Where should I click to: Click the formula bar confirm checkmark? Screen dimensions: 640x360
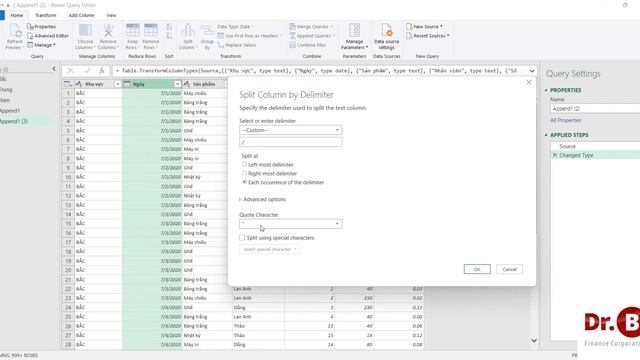coord(87,71)
